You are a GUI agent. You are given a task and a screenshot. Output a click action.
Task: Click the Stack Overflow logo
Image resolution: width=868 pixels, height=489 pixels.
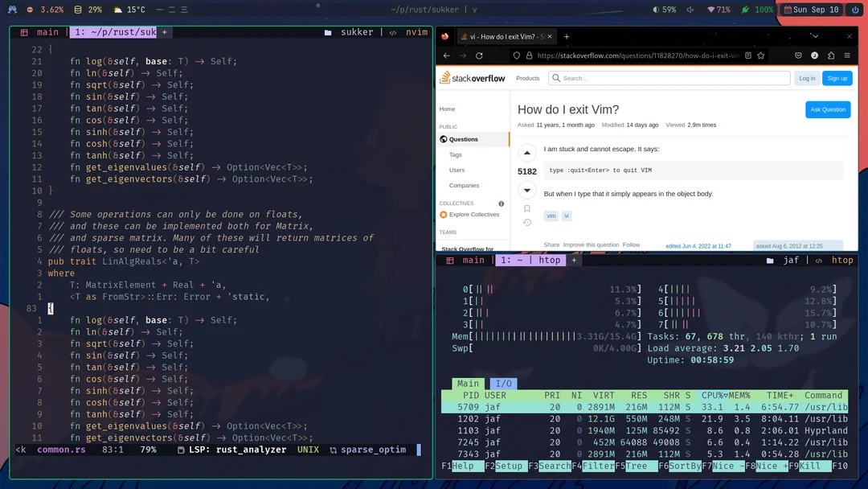point(474,78)
